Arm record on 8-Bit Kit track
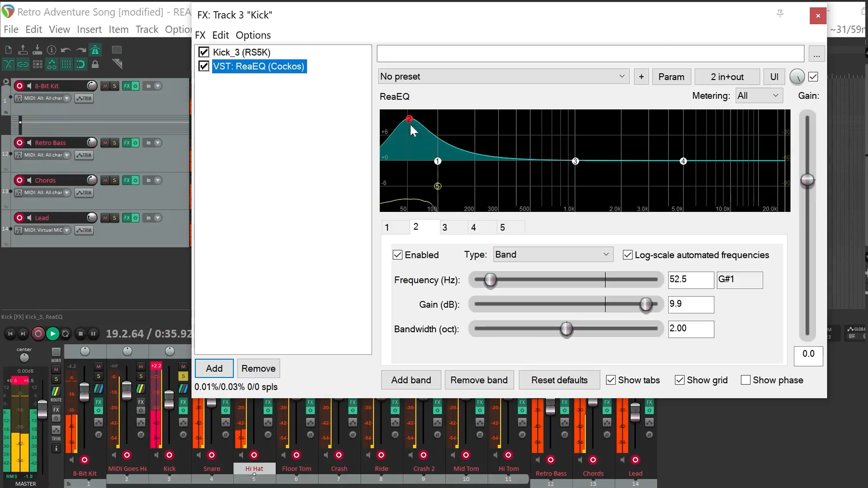 (19, 86)
